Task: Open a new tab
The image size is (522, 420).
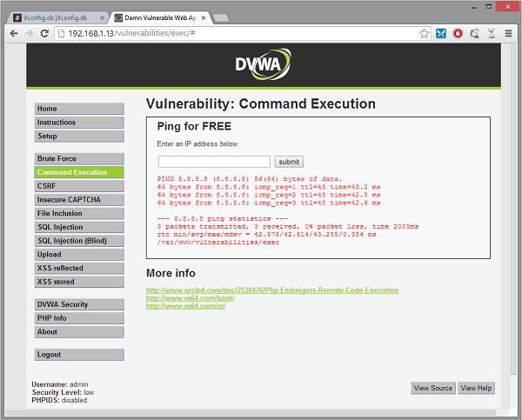Action: [221, 18]
